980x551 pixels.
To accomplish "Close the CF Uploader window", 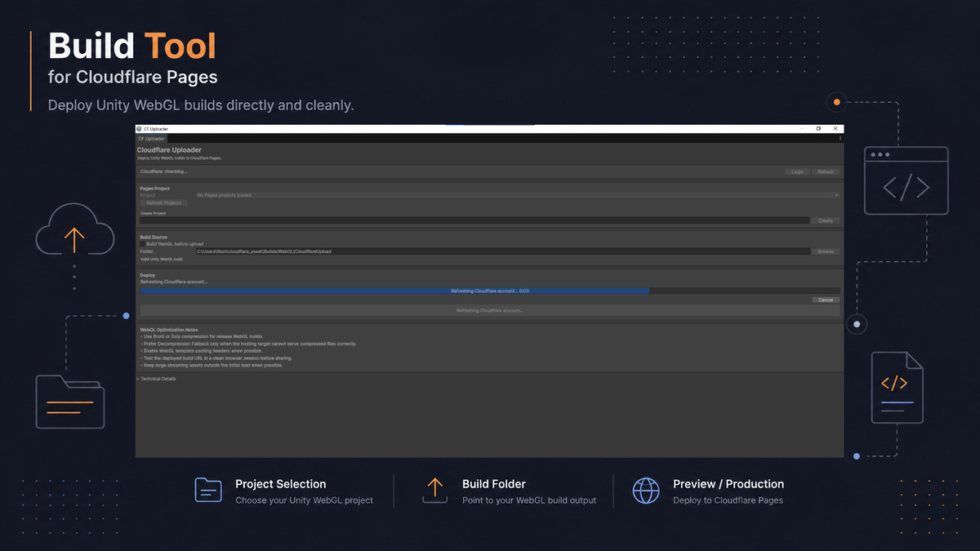I will pyautogui.click(x=835, y=129).
